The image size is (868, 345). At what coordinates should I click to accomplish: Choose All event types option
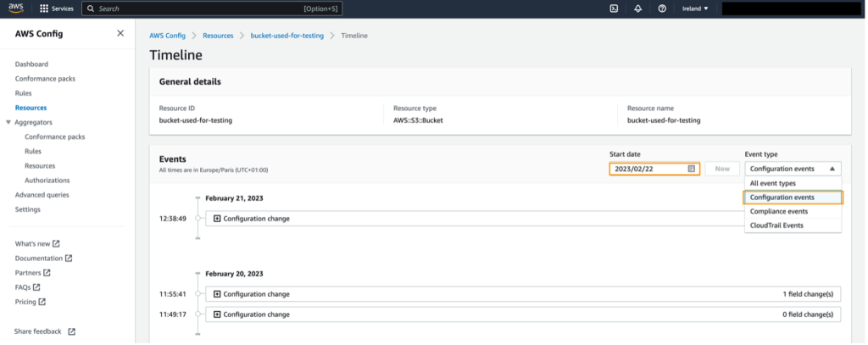point(793,183)
